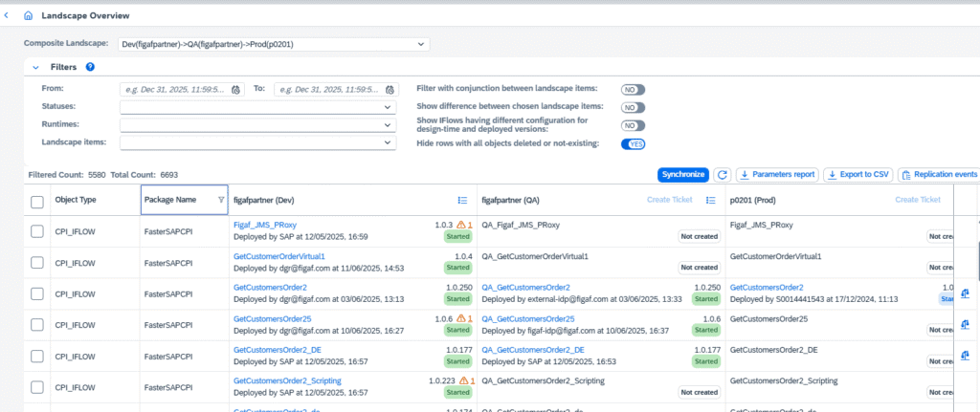
Task: Click Not created badge for QA_GetCustomerOrderVirtual1
Action: [x=700, y=267]
